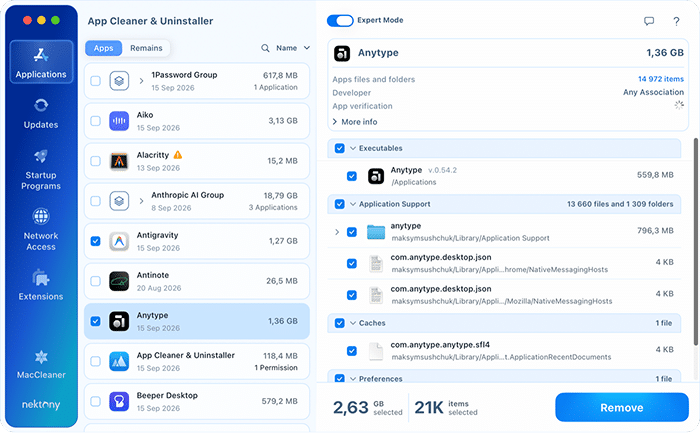Uncheck the Executables section checkbox

click(340, 148)
